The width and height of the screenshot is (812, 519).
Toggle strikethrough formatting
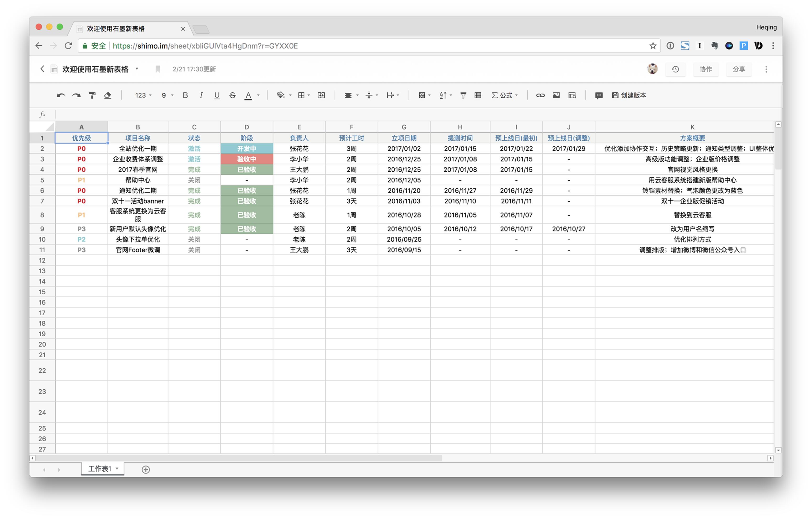[x=232, y=96]
